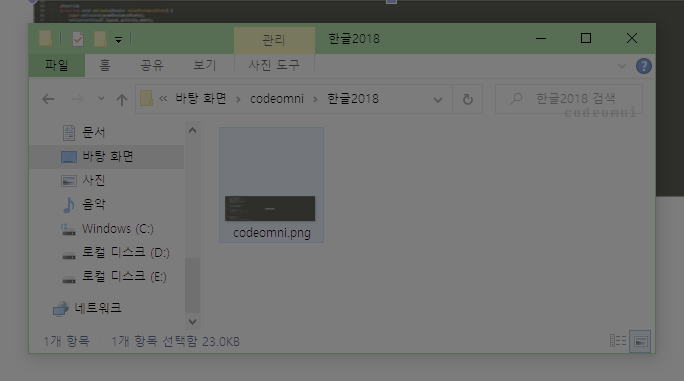
Task: Click the 문서 document icon
Action: 69,133
